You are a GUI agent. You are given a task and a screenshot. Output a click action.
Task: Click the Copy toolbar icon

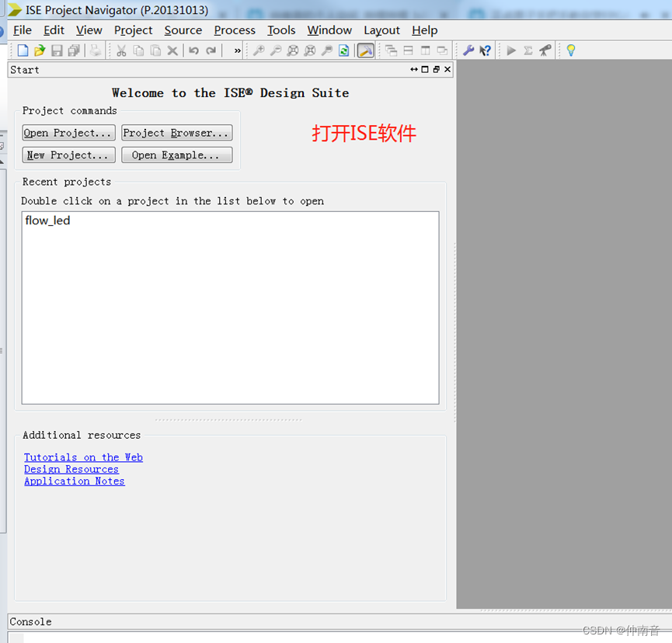tap(138, 50)
